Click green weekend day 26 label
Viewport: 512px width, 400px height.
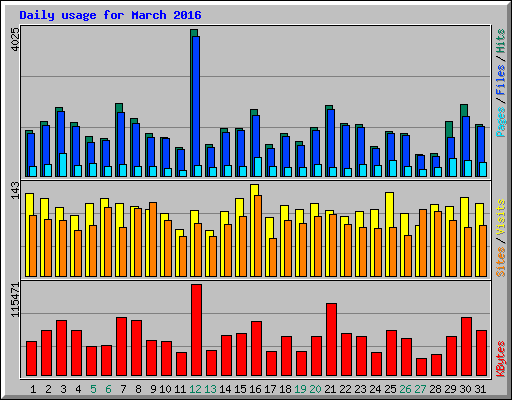[x=405, y=389]
